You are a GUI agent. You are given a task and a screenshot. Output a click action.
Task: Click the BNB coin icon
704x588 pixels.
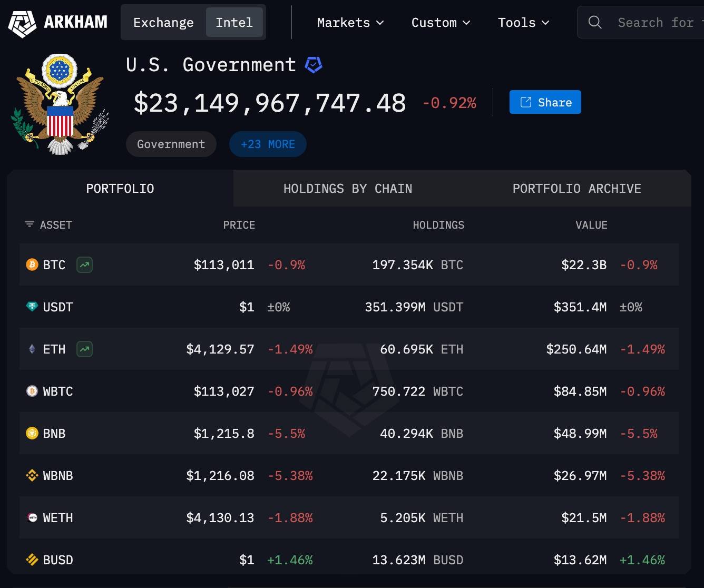[x=32, y=433]
